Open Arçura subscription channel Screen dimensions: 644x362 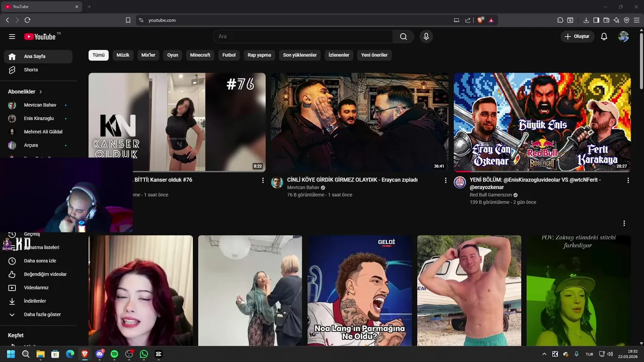[x=38, y=145]
